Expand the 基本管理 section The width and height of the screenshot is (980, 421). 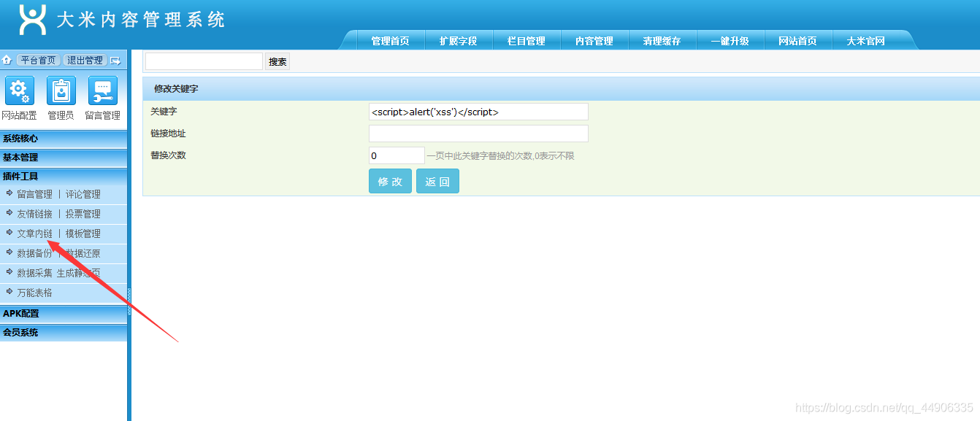coord(64,158)
